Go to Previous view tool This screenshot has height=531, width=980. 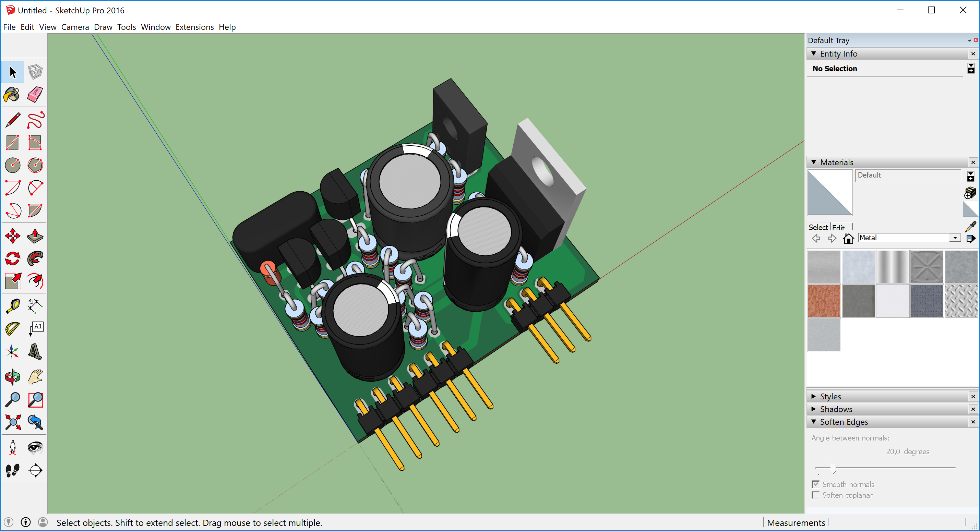pos(35,422)
